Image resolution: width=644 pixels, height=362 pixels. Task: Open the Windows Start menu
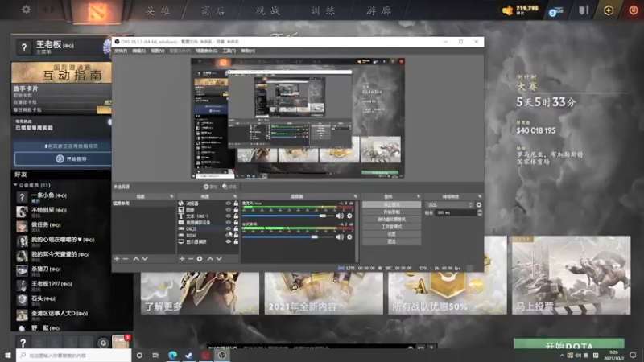[8, 355]
